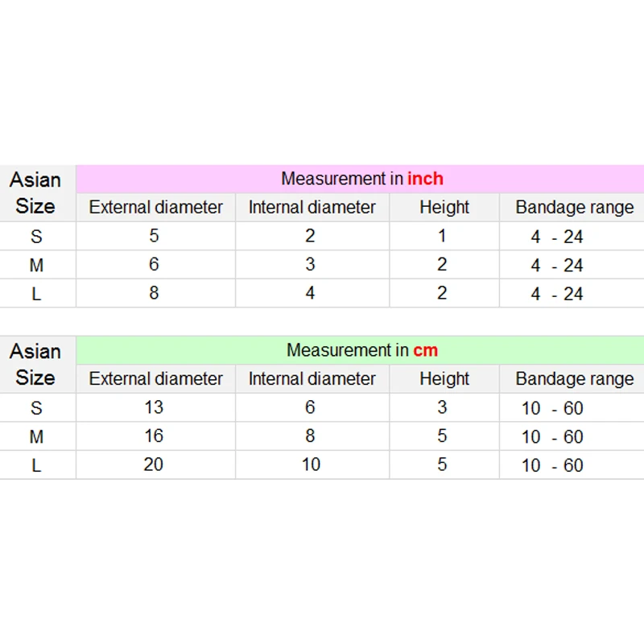
Task: Select 'Internal diameter' header in inch table
Action: (312, 207)
